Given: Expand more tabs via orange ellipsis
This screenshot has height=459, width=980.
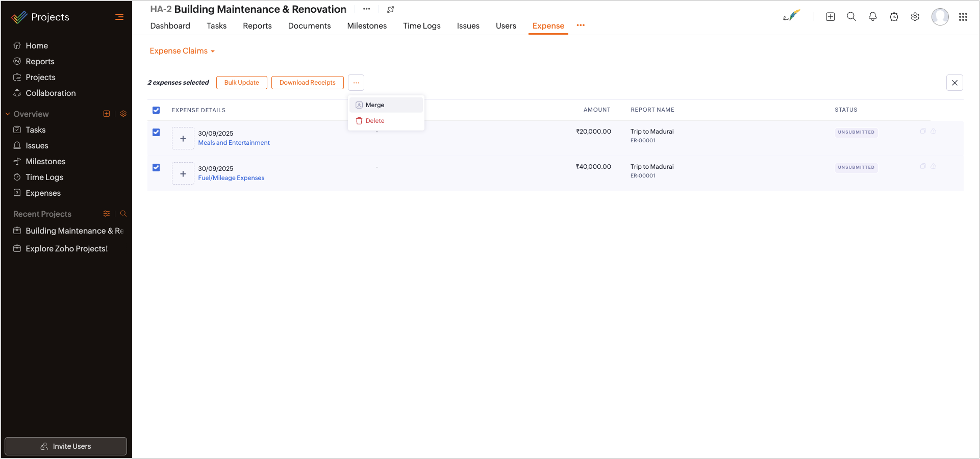Looking at the screenshot, I should click(581, 25).
